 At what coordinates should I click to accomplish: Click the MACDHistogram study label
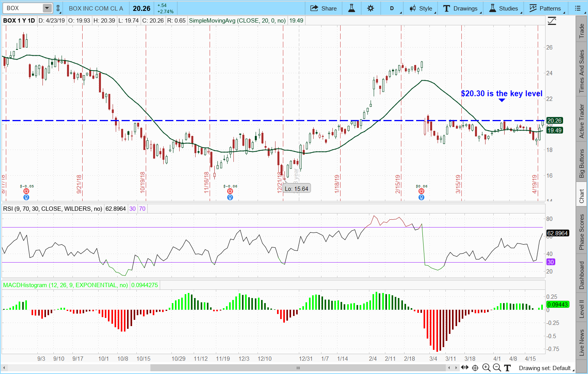pyautogui.click(x=65, y=285)
